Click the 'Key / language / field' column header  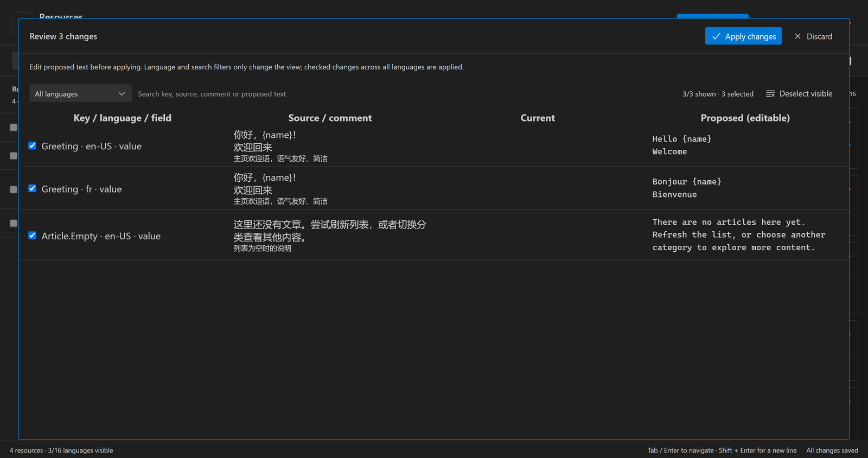pyautogui.click(x=123, y=118)
